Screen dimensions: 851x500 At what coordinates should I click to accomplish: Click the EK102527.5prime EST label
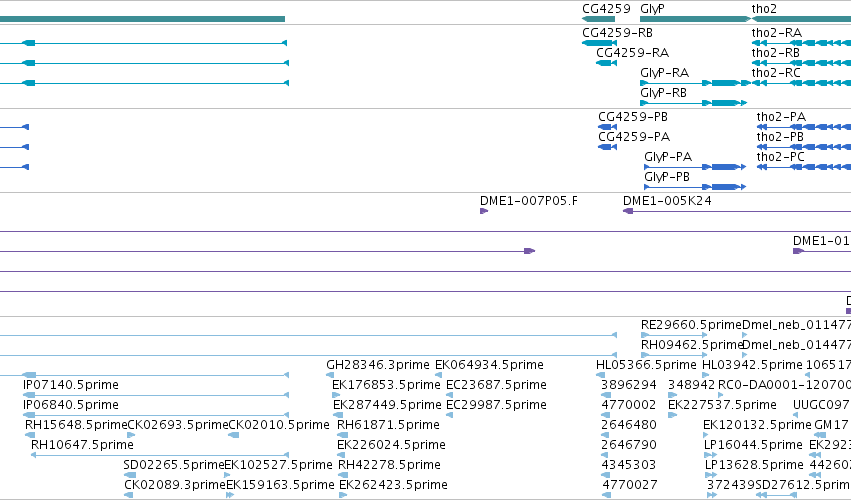tap(278, 465)
